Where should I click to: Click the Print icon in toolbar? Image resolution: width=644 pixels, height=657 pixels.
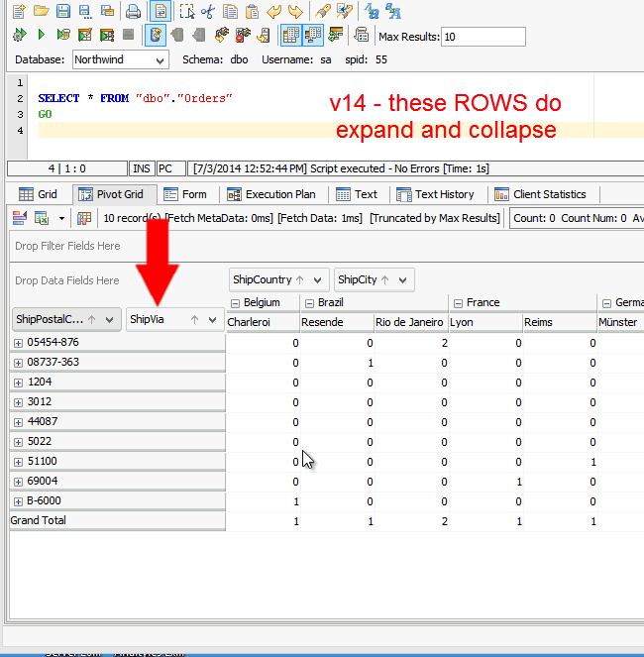tap(134, 12)
